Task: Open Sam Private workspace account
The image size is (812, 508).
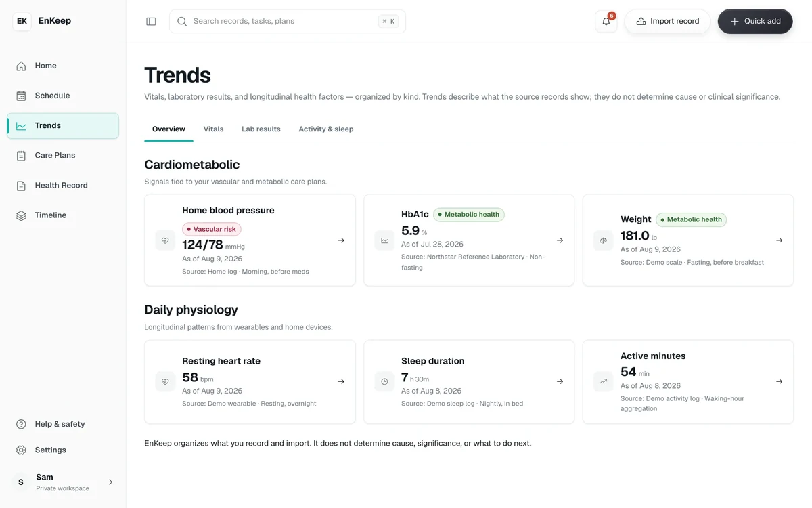Action: coord(63,482)
